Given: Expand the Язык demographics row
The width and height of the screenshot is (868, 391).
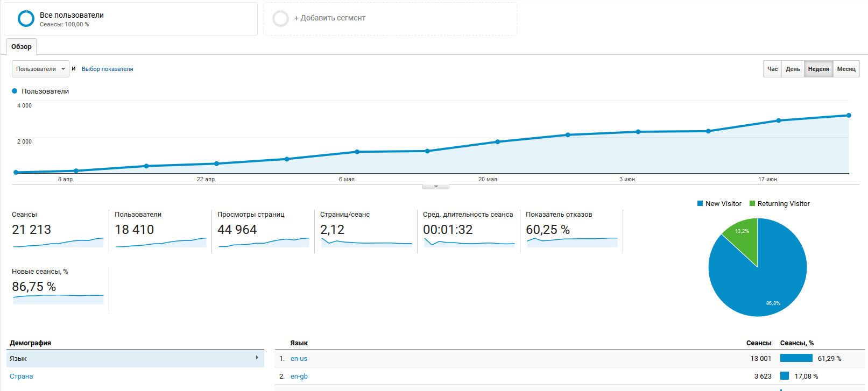Looking at the screenshot, I should [135, 359].
